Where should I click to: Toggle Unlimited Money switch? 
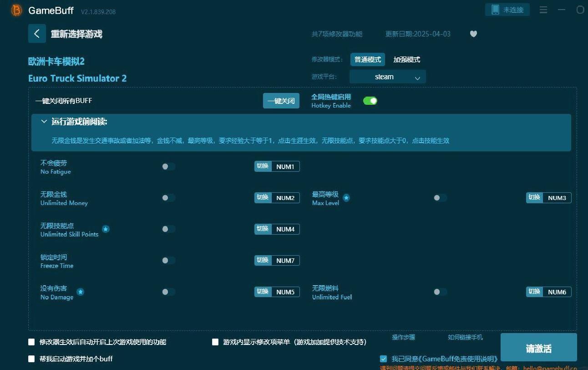point(168,198)
